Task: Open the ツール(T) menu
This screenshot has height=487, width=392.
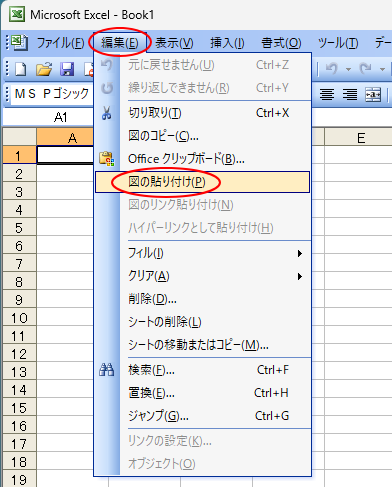Action: pyautogui.click(x=338, y=43)
